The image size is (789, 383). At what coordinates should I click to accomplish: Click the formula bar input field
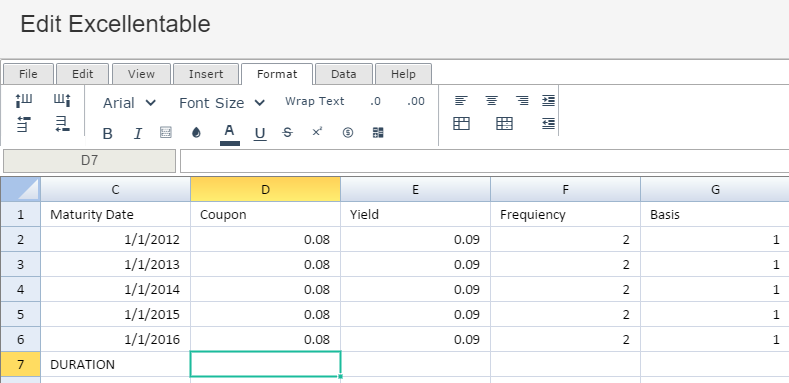click(x=485, y=161)
